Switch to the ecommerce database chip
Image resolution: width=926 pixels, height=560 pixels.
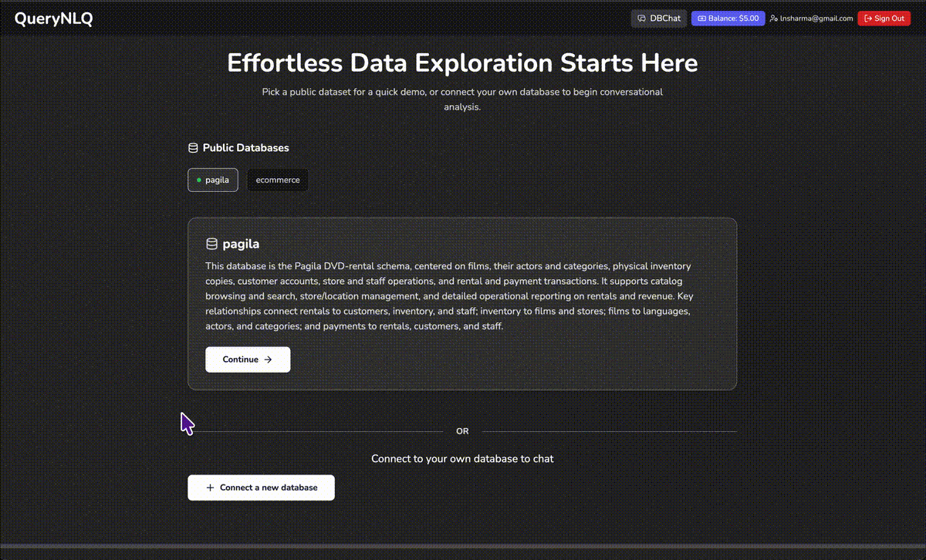point(278,180)
